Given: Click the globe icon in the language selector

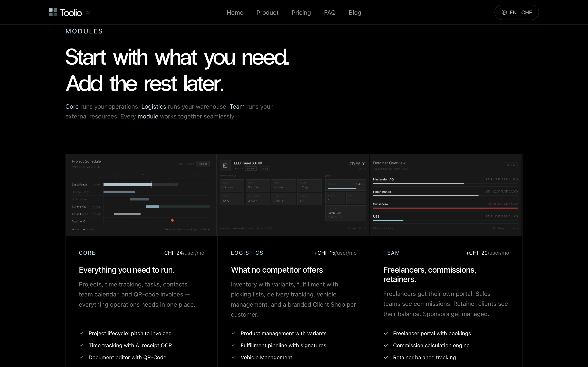Looking at the screenshot, I should (x=505, y=12).
